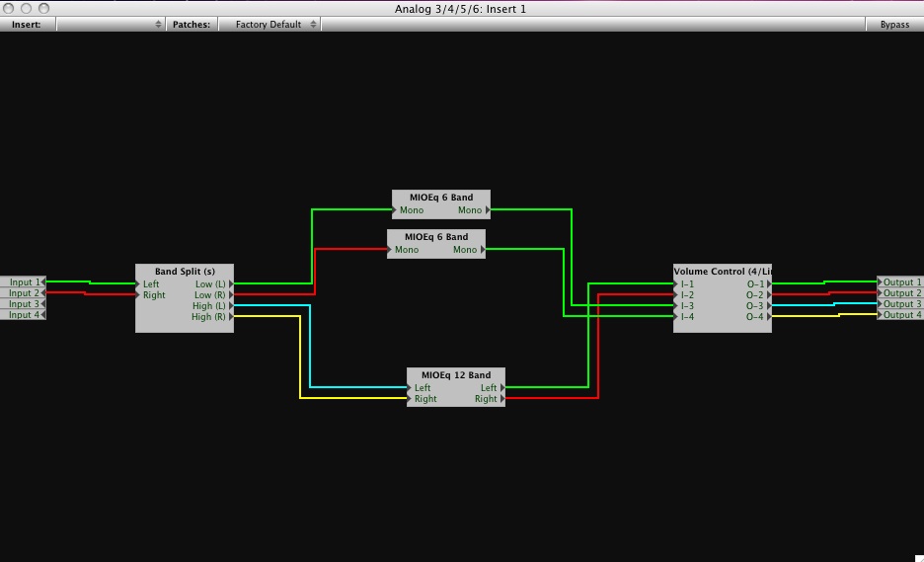The width and height of the screenshot is (924, 562).
Task: Click Volume Control I-1 input port
Action: 677,284
